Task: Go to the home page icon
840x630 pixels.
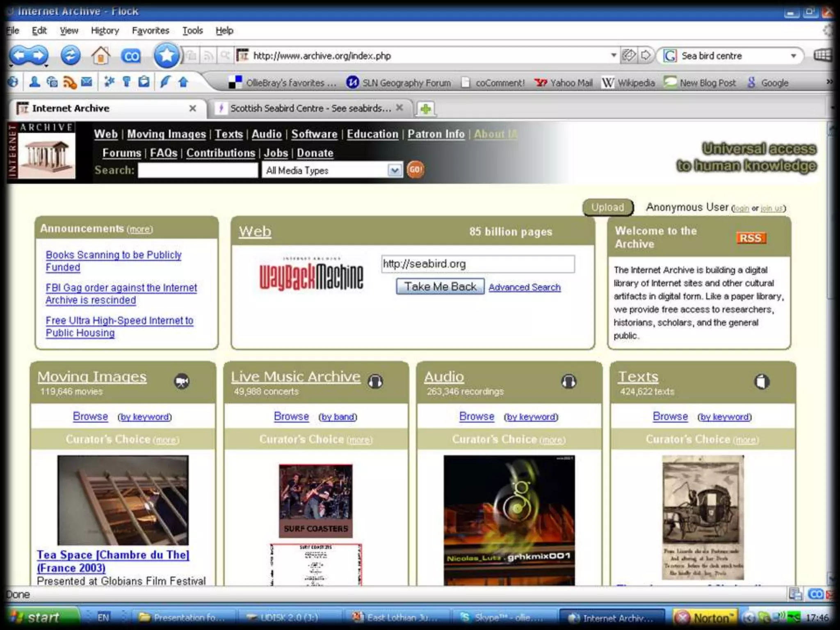Action: pyautogui.click(x=100, y=55)
